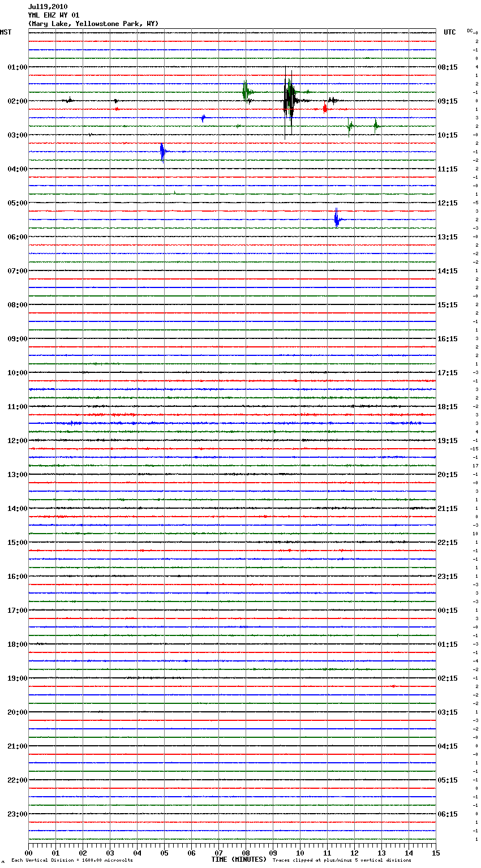Click the 00:15 UTC time label
The height and width of the screenshot is (868, 481).
[x=448, y=610]
